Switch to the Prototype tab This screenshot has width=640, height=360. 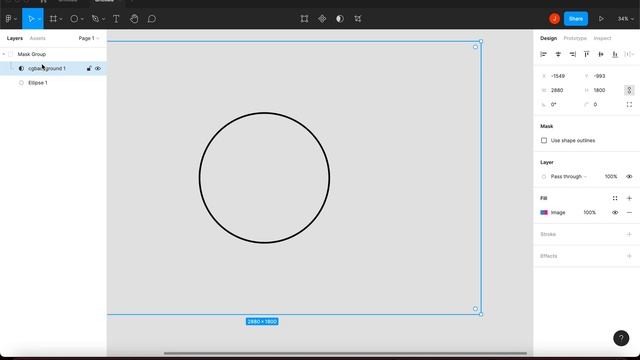[x=575, y=38]
